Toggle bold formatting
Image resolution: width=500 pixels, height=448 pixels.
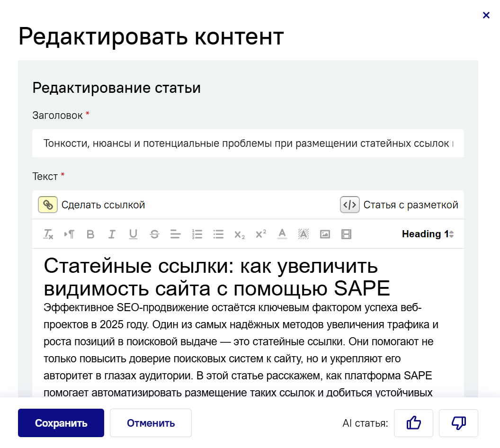(x=90, y=234)
